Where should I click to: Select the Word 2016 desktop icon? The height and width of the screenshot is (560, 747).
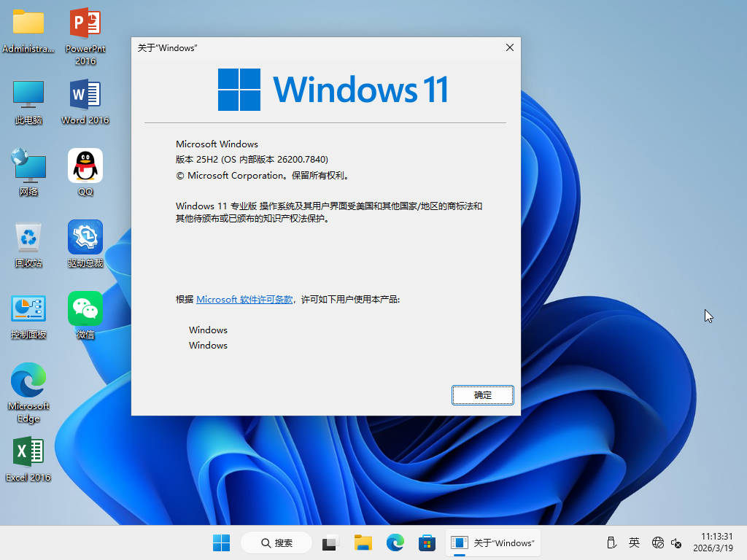[x=85, y=96]
